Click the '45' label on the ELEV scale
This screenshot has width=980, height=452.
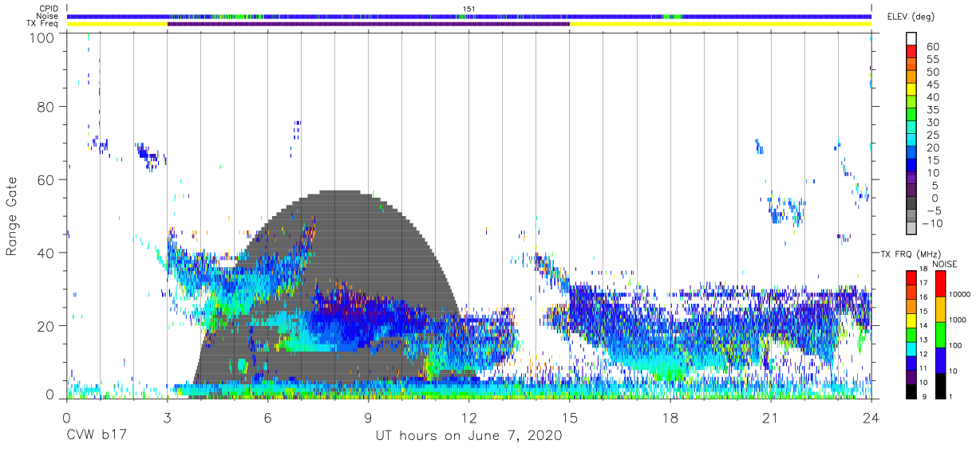(932, 85)
